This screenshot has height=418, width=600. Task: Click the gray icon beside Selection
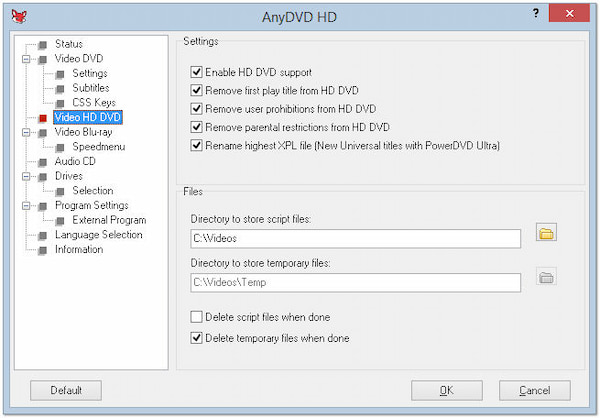(x=60, y=192)
